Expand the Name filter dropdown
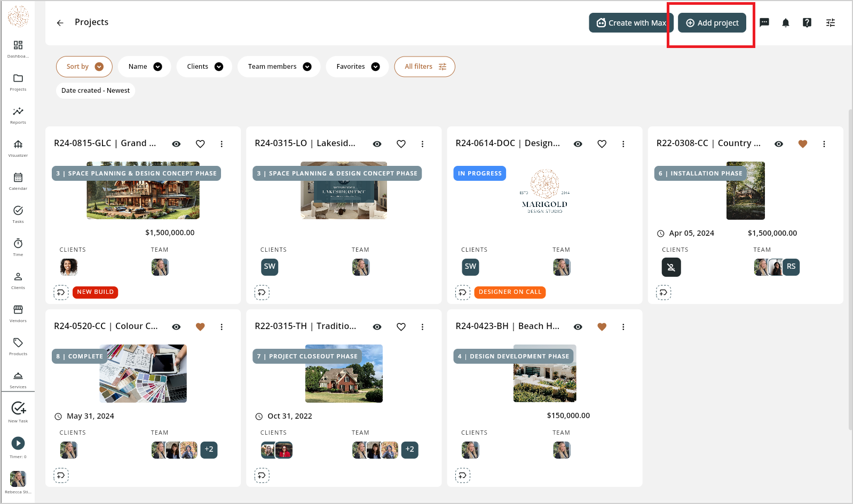The image size is (853, 504). (x=145, y=67)
